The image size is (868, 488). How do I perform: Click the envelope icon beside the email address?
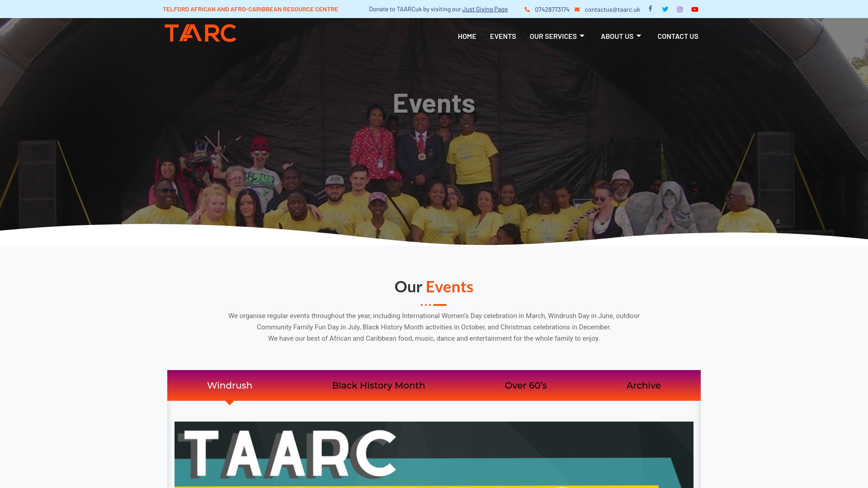577,9
